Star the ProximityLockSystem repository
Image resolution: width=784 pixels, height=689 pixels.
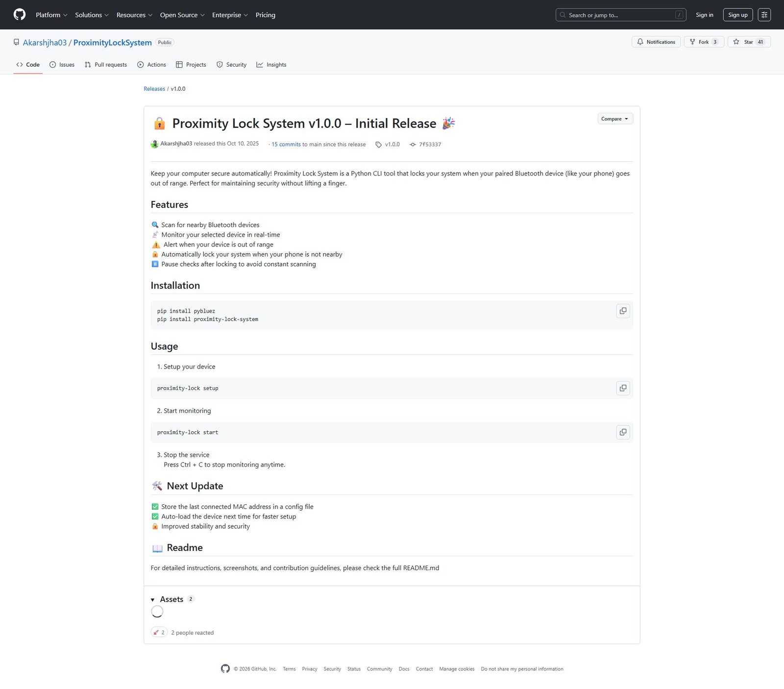[749, 42]
